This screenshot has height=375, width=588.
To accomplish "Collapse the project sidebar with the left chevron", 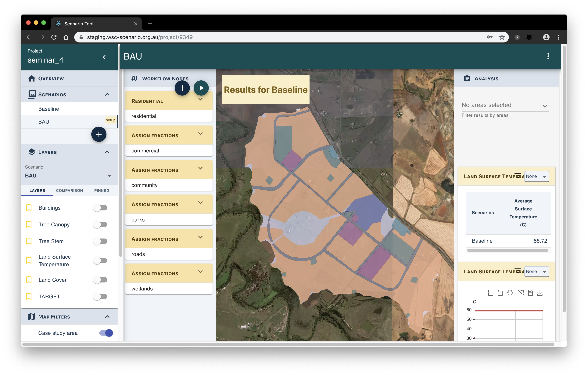I will click(x=104, y=57).
